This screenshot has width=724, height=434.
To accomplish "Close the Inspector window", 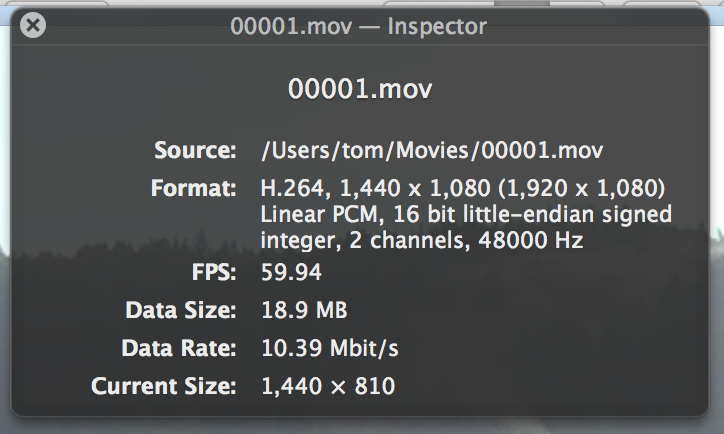I will tap(33, 26).
